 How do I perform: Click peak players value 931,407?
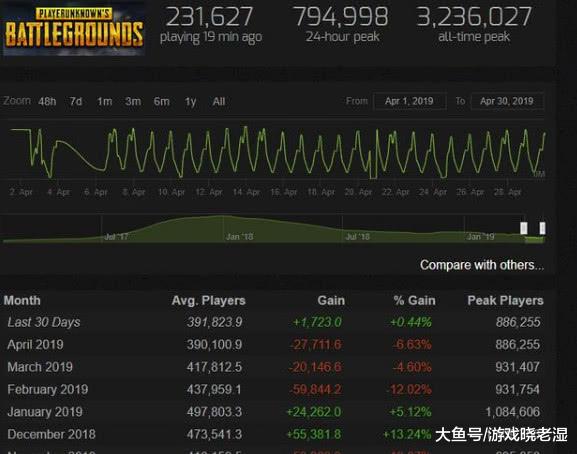pyautogui.click(x=518, y=367)
